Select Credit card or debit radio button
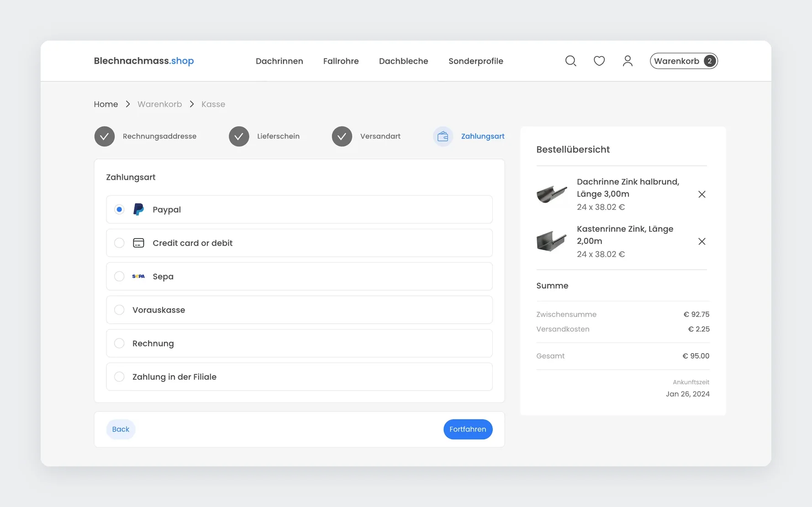This screenshot has width=812, height=507. point(119,243)
